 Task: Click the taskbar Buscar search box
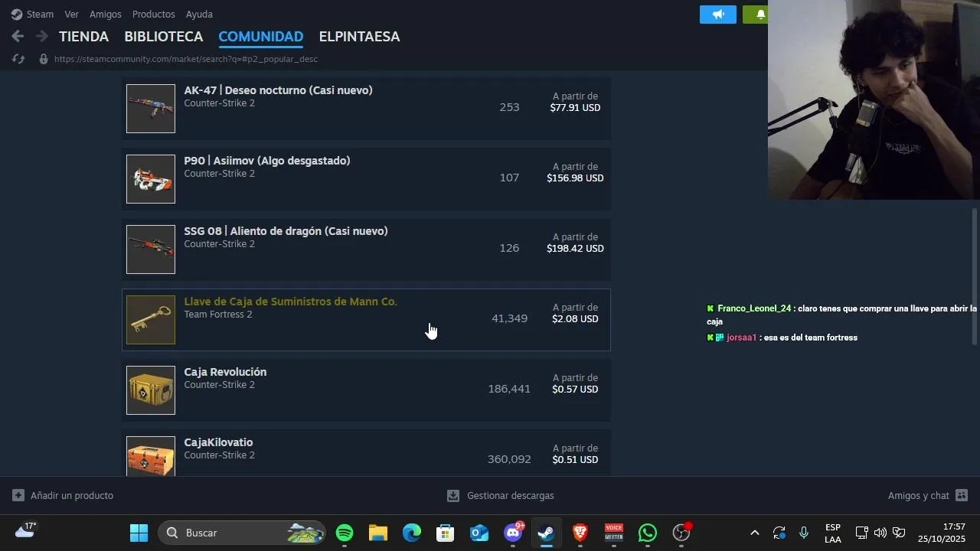tap(242, 533)
